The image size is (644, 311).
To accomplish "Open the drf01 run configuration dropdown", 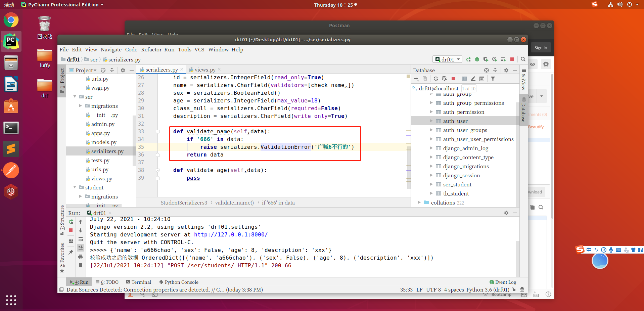I will coord(448,59).
